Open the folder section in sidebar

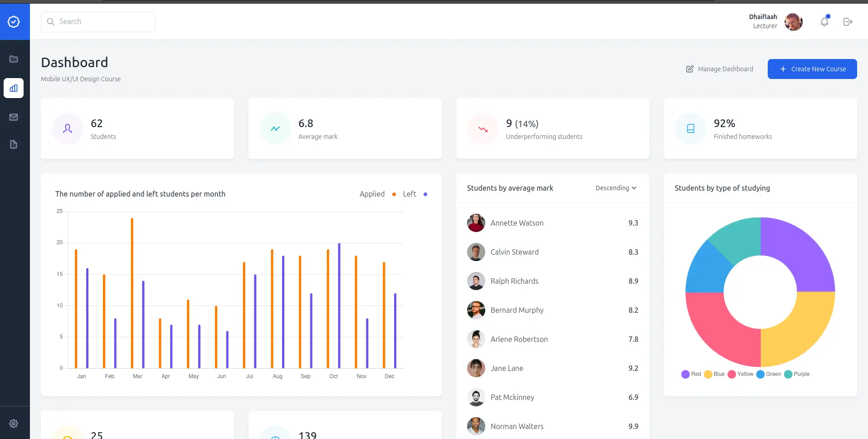click(14, 59)
